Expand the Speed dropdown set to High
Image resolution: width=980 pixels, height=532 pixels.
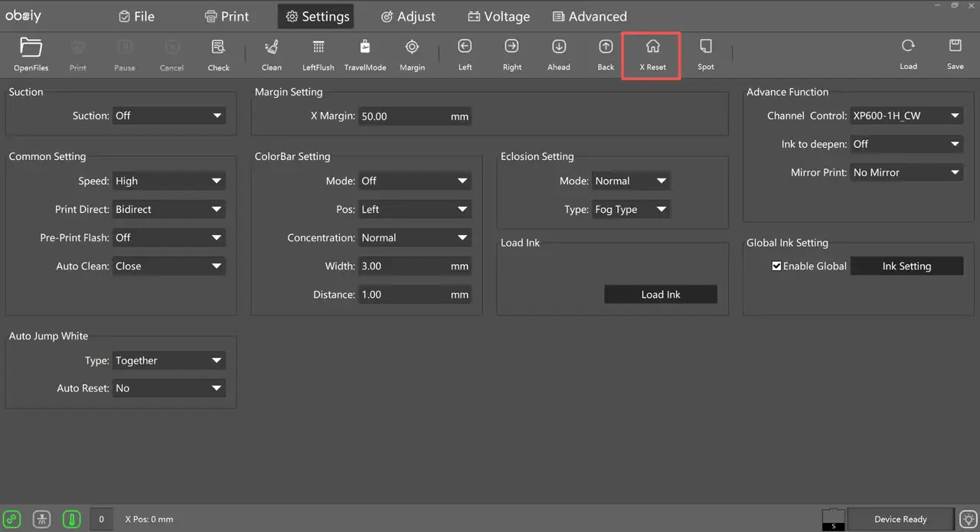pos(169,181)
